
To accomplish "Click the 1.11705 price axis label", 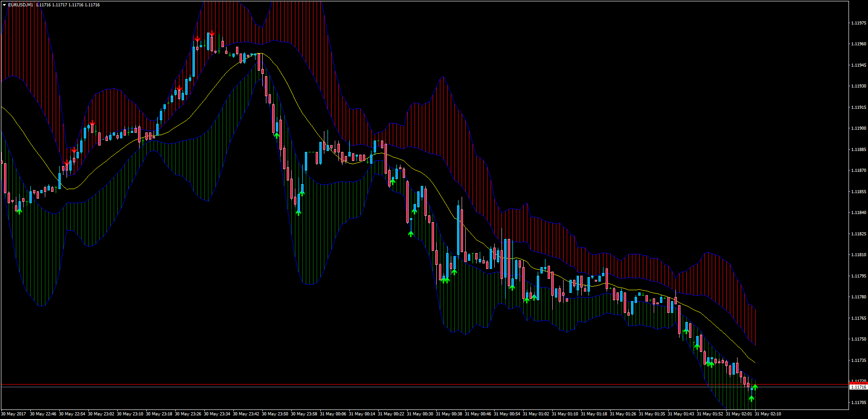I will pyautogui.click(x=859, y=402).
